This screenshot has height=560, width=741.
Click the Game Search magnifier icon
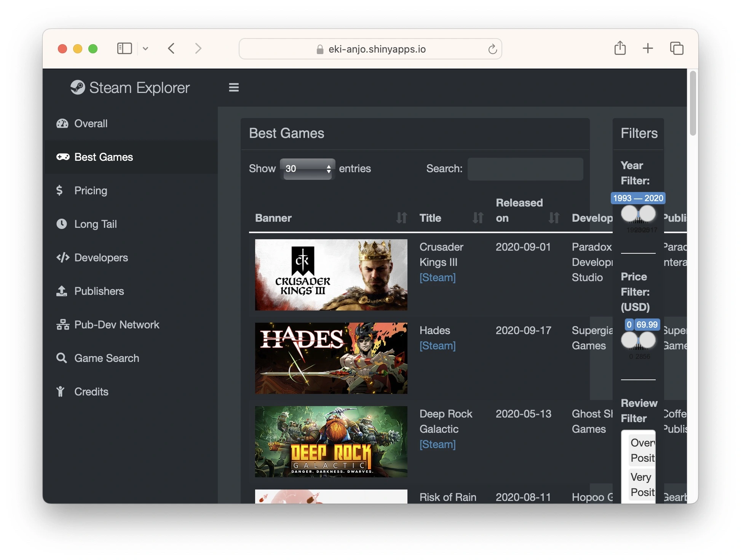click(62, 358)
